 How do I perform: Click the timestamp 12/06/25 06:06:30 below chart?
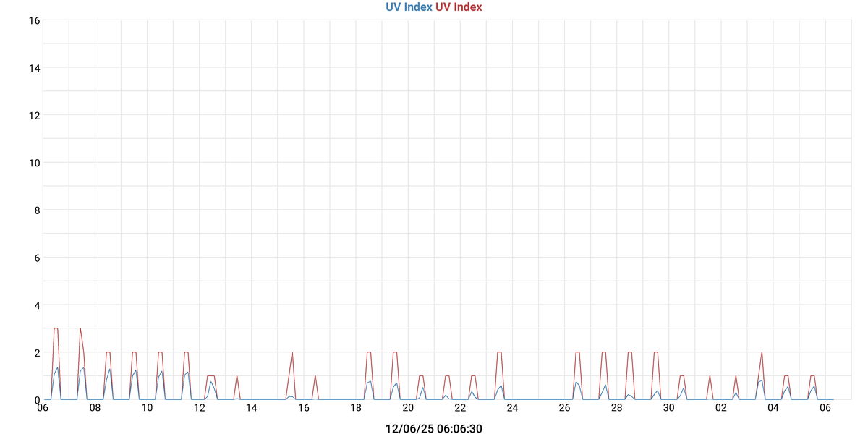[x=434, y=429]
